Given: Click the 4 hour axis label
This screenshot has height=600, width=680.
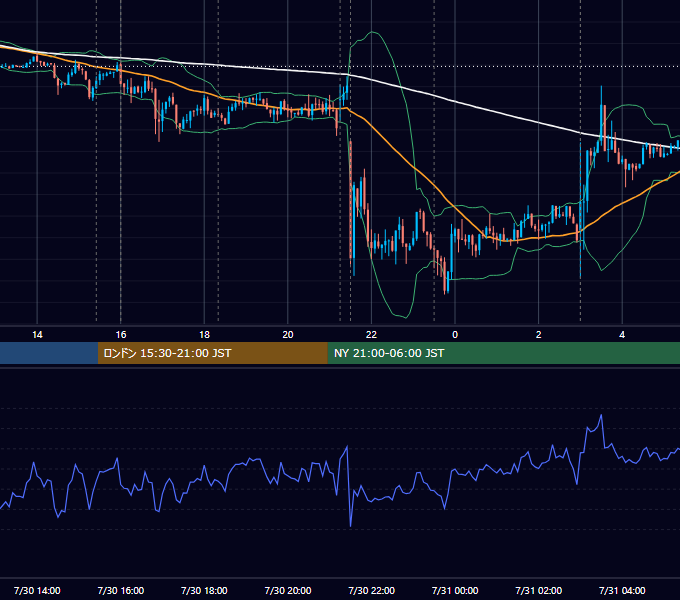Looking at the screenshot, I should pos(622,335).
